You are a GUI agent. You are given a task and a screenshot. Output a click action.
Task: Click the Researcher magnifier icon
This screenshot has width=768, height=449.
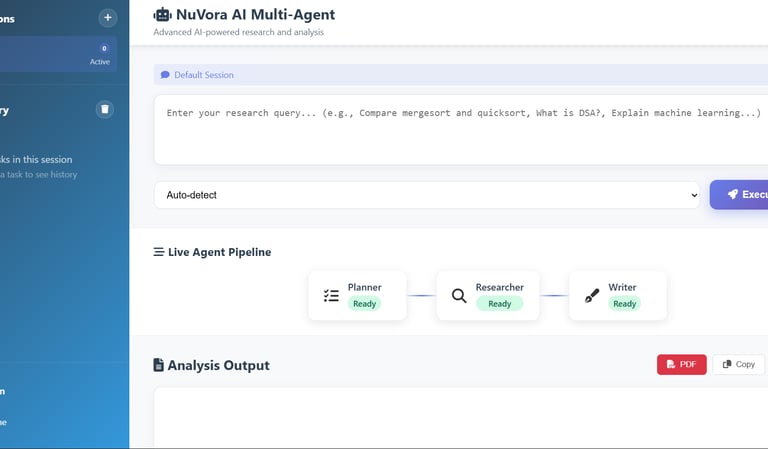459,295
